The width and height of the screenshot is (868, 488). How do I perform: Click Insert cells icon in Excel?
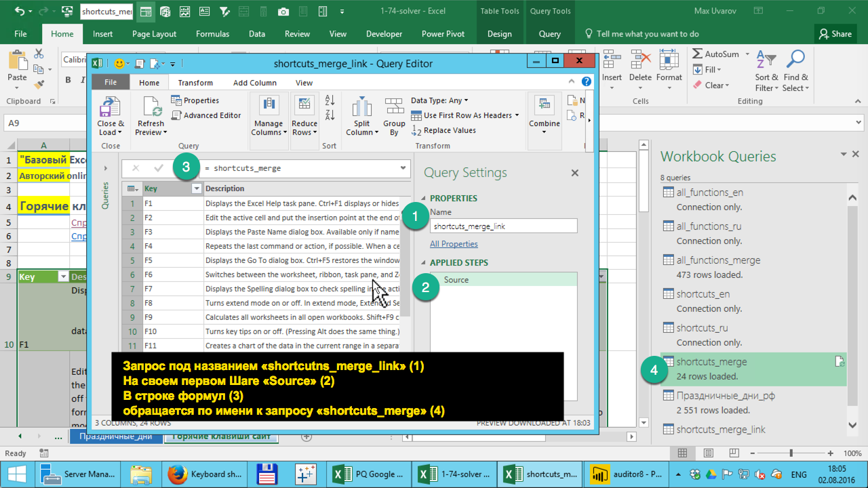[x=612, y=60]
